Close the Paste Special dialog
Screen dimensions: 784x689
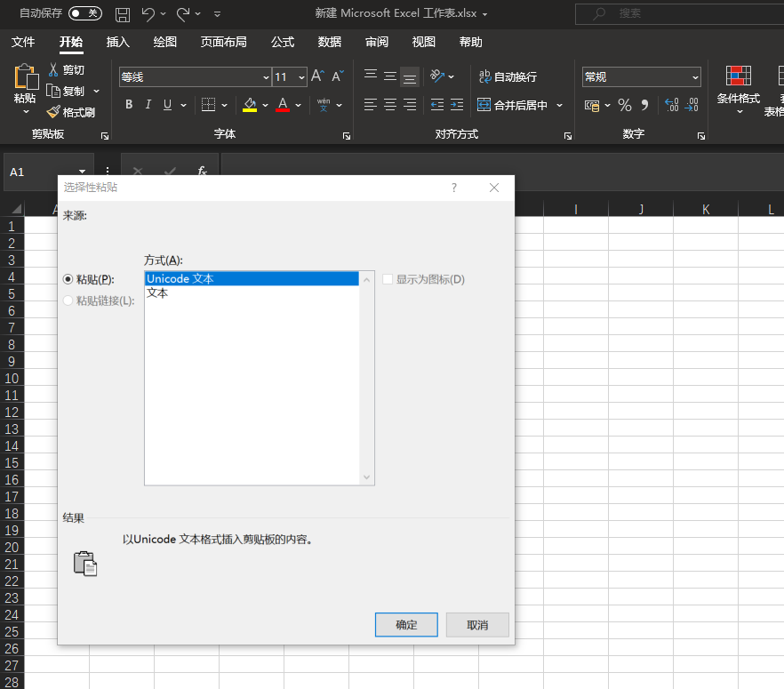point(494,188)
